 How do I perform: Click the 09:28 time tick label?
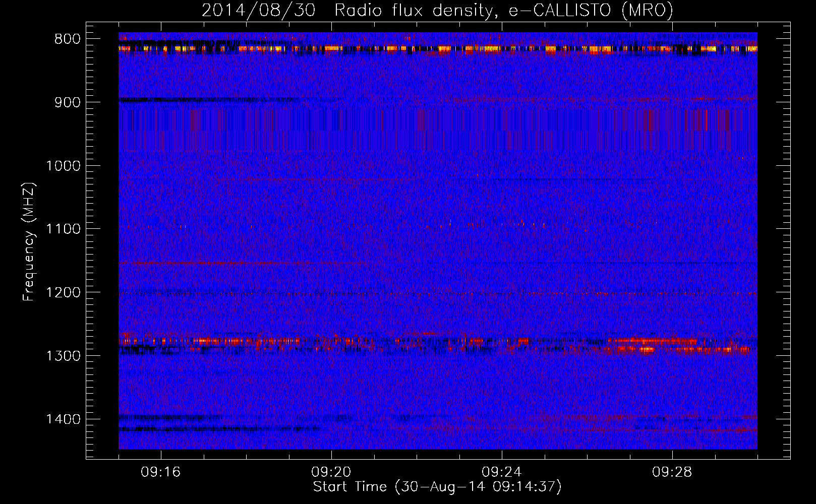pos(672,472)
